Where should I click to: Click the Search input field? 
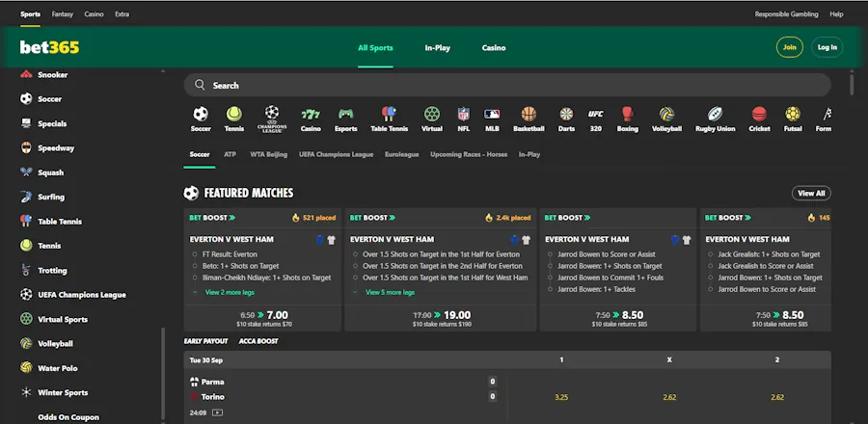(x=506, y=85)
